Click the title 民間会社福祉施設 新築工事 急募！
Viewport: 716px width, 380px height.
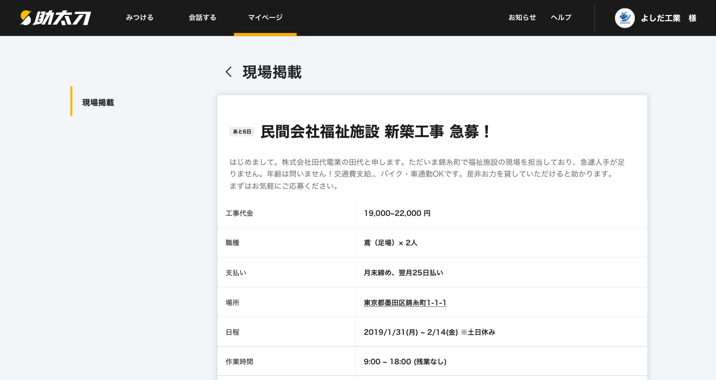click(375, 132)
